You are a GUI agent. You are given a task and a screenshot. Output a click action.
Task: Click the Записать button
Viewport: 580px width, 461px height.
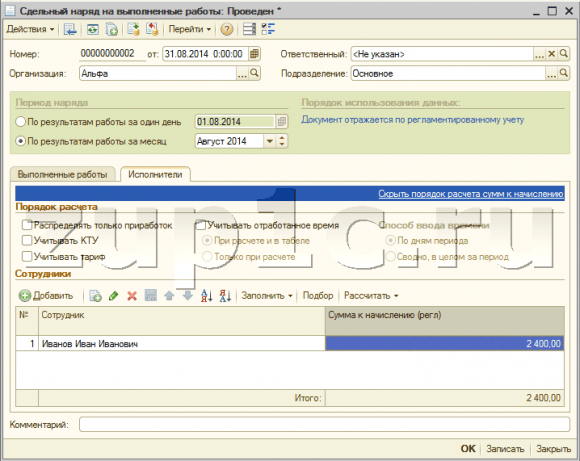pos(505,449)
